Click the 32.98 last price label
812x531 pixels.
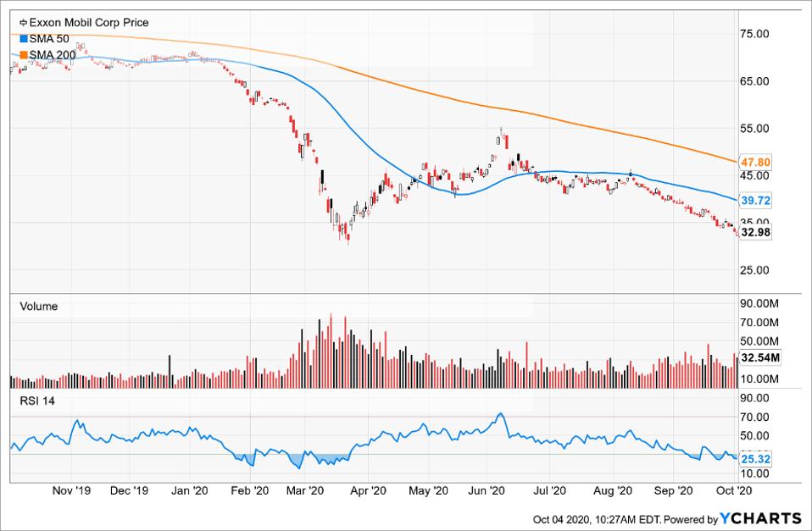(x=755, y=230)
